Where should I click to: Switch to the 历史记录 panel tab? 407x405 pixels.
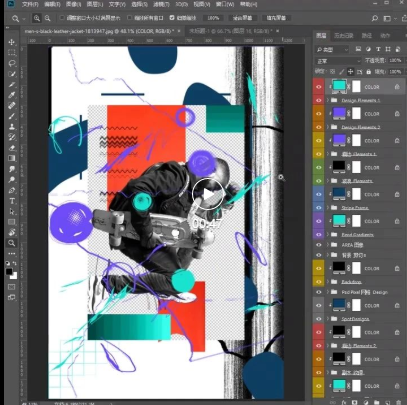pos(343,35)
